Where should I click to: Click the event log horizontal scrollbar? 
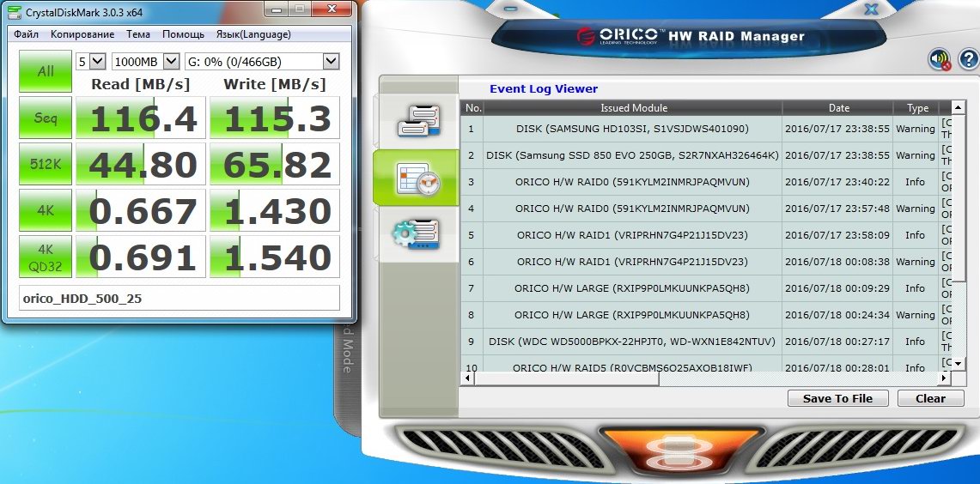click(x=687, y=378)
